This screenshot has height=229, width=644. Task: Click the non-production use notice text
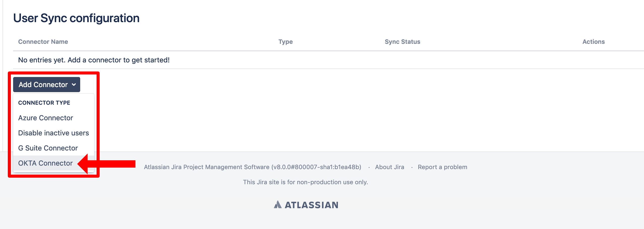(305, 182)
